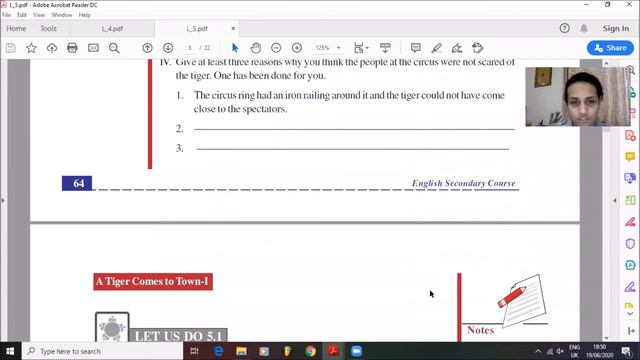Open the Fill & Sign tool in right pane
The image size is (640, 360).
(x=630, y=287)
